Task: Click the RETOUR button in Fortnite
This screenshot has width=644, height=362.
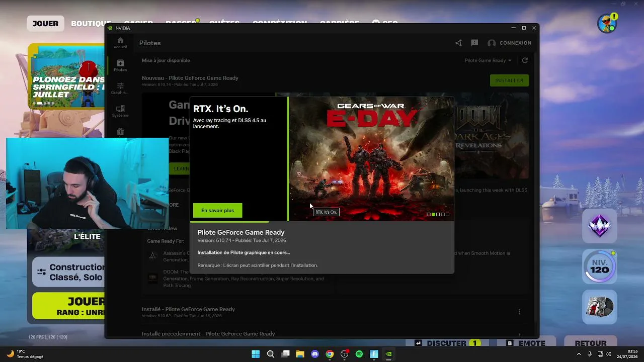Action: point(591,343)
